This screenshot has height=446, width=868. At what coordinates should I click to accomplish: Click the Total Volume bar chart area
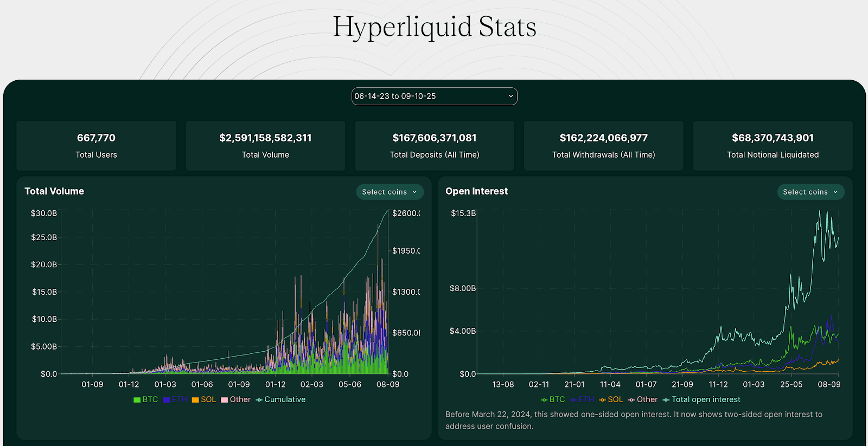point(225,293)
